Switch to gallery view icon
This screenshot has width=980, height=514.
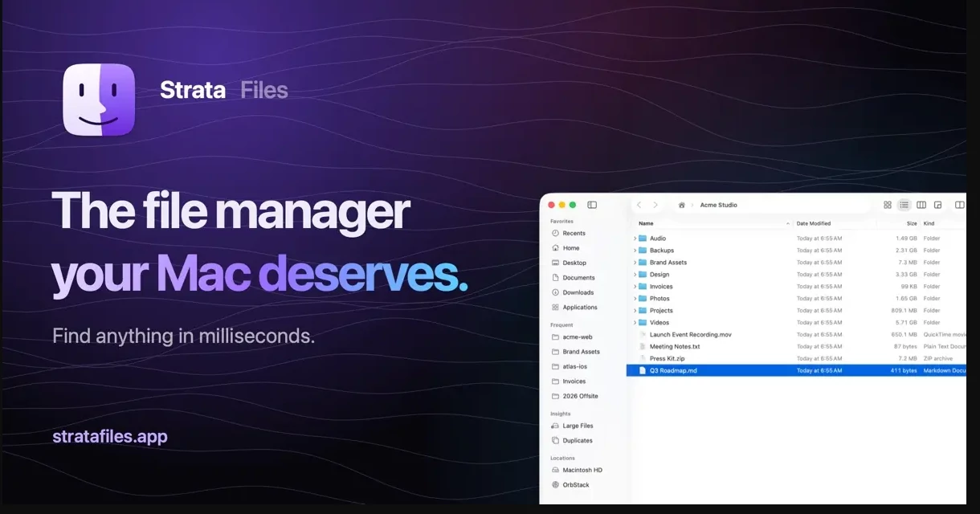[937, 205]
